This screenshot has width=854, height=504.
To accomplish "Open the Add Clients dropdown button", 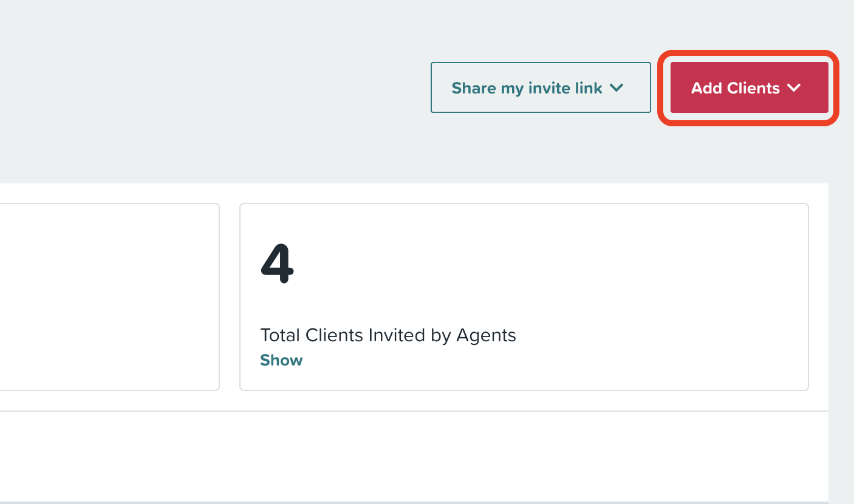I will pyautogui.click(x=749, y=87).
